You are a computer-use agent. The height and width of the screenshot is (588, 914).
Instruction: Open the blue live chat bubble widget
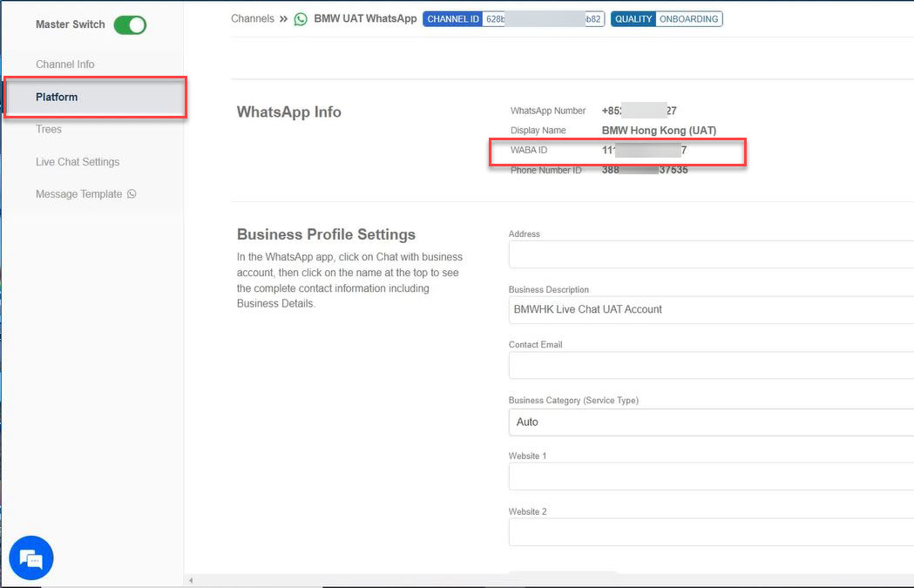pos(31,558)
